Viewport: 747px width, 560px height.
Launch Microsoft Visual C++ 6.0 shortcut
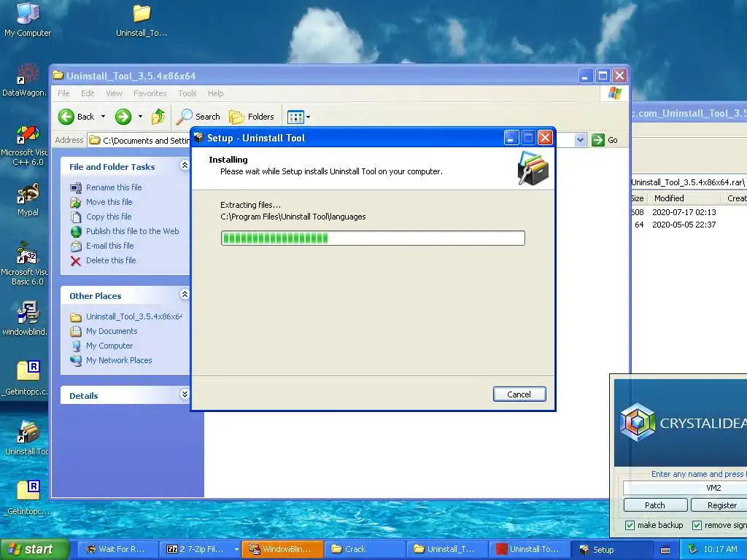[25, 145]
